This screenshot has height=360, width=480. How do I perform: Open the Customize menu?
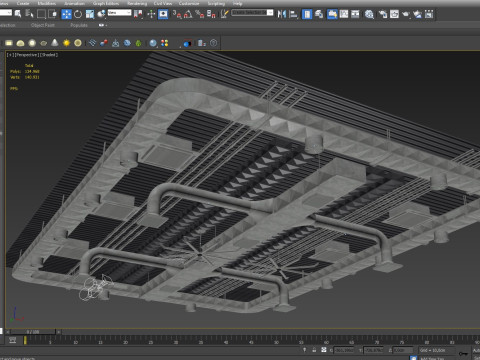click(x=189, y=3)
